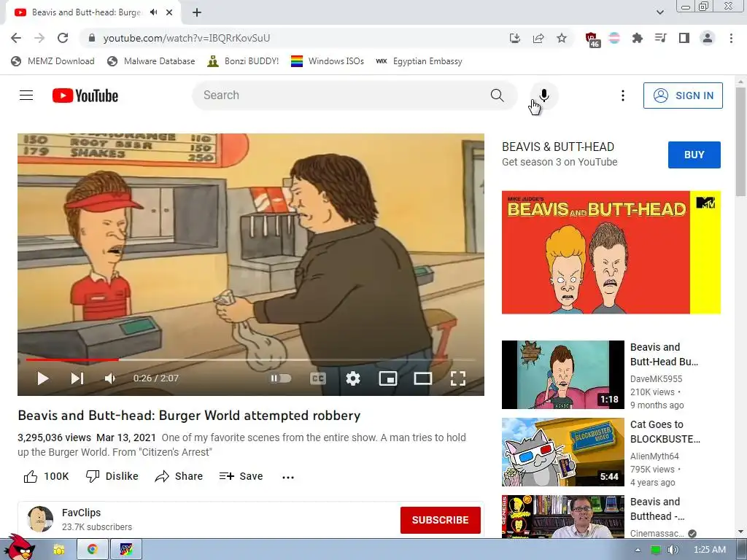
Task: Open MEMZ Download bookmark
Action: 53,61
